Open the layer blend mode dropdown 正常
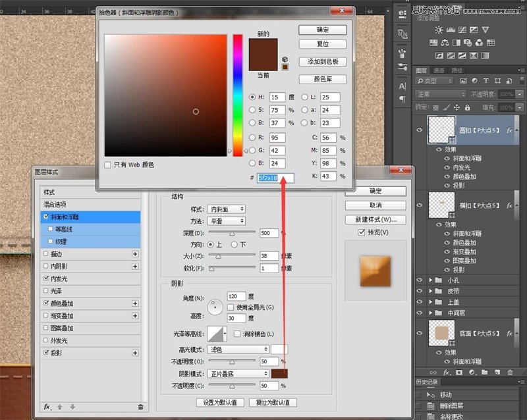The image size is (527, 420). click(x=441, y=94)
